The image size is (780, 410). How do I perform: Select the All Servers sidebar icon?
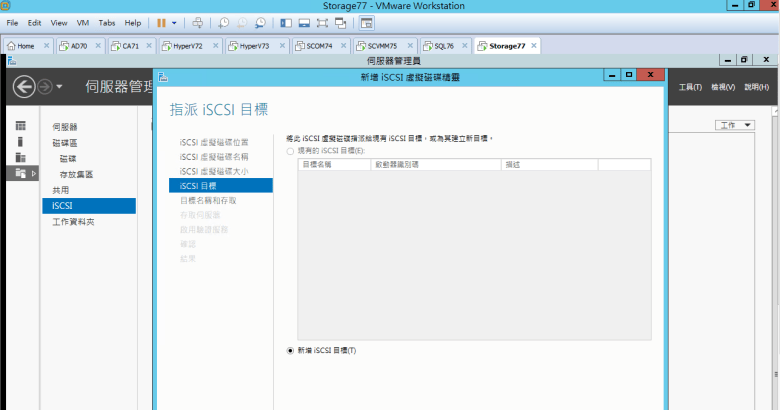click(20, 157)
